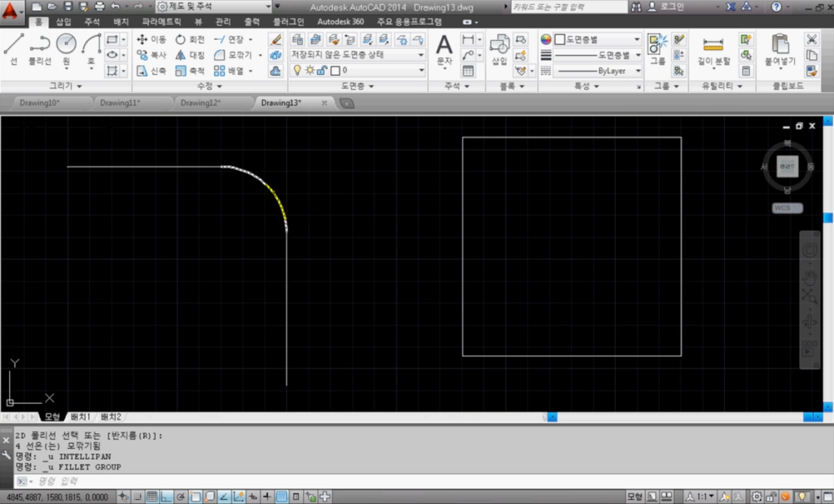834x504 pixels.
Task: Open the layer 0 dropdown list
Action: pyautogui.click(x=358, y=70)
